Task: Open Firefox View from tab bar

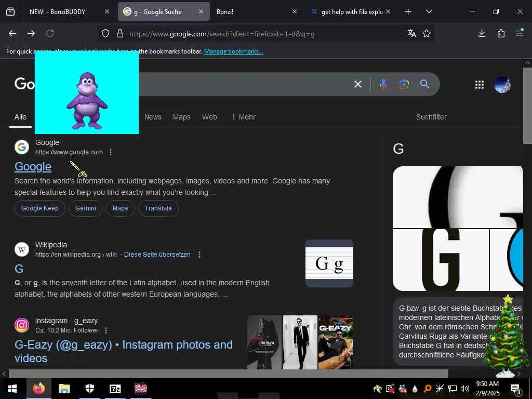Action: pos(10,11)
